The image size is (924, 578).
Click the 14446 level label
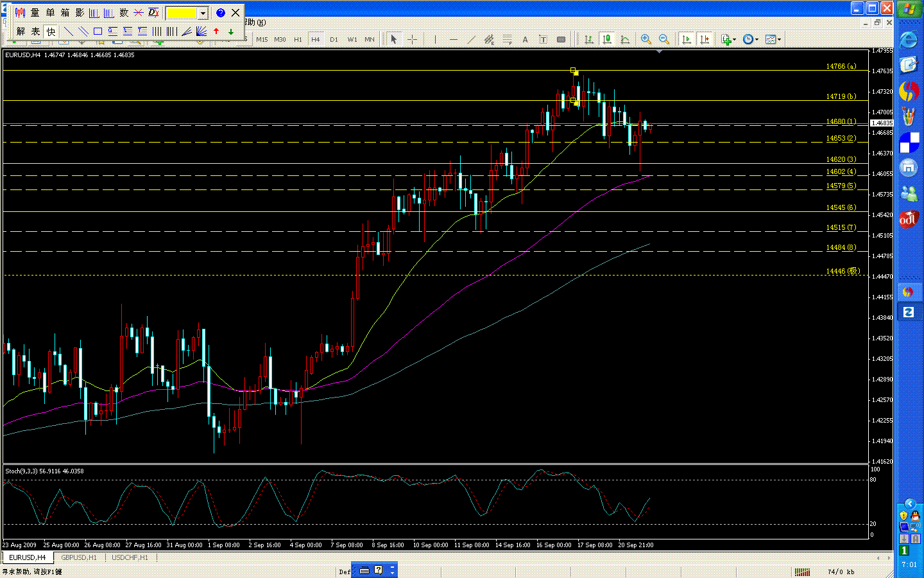point(843,271)
